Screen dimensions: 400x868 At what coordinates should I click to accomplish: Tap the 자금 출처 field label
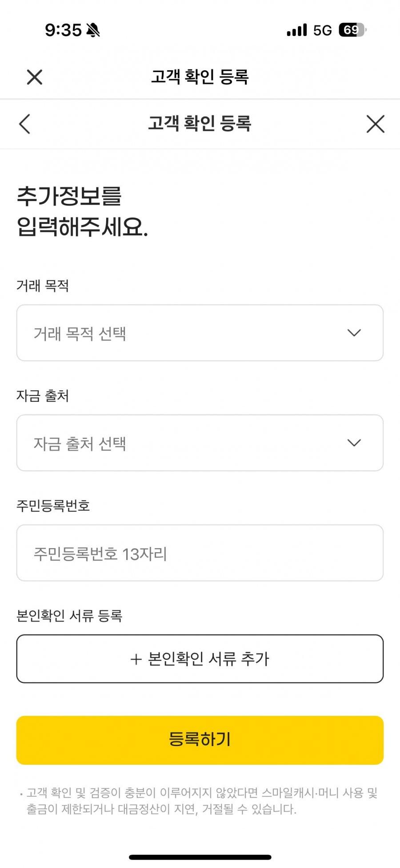[x=43, y=396]
